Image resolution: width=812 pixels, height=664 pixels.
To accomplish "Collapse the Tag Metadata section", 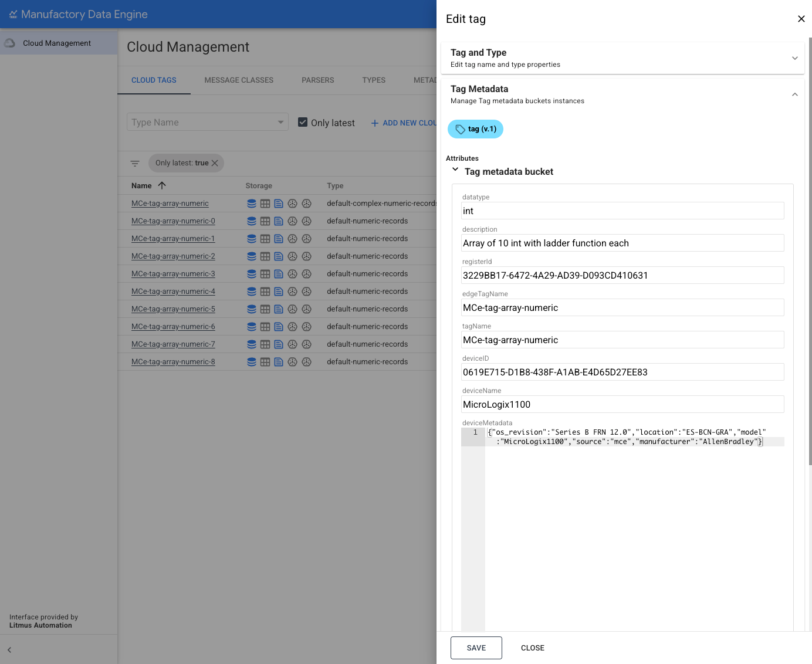I will pos(795,94).
